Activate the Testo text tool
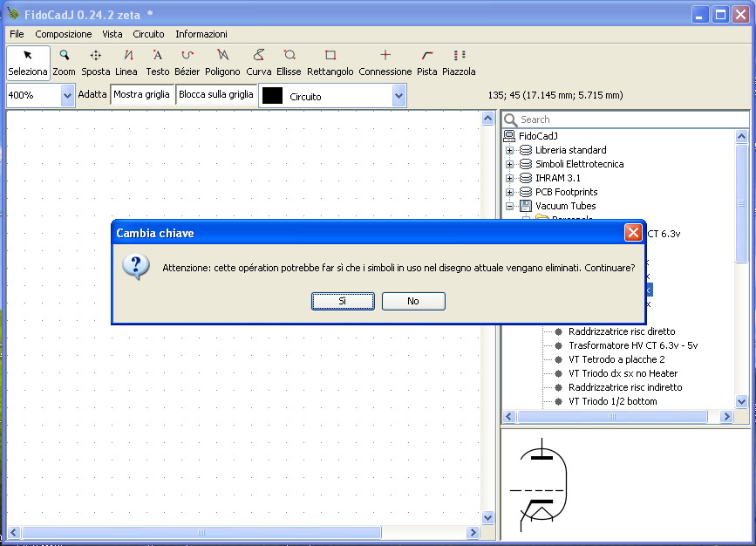 coord(158,61)
